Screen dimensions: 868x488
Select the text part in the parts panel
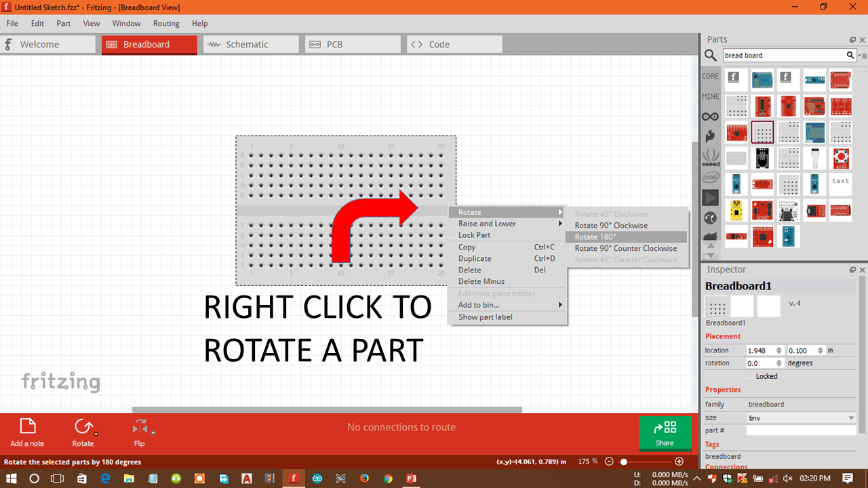pyautogui.click(x=840, y=181)
